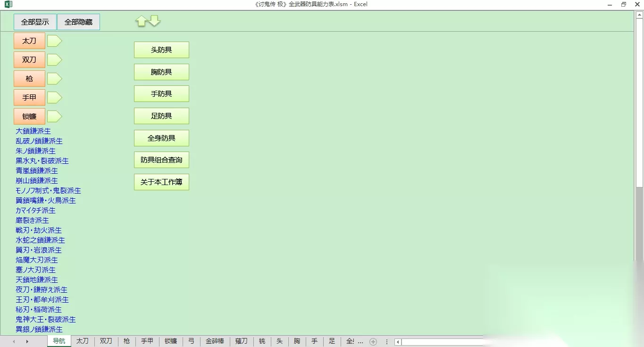Switch to the 手甲 sheet tab

147,341
